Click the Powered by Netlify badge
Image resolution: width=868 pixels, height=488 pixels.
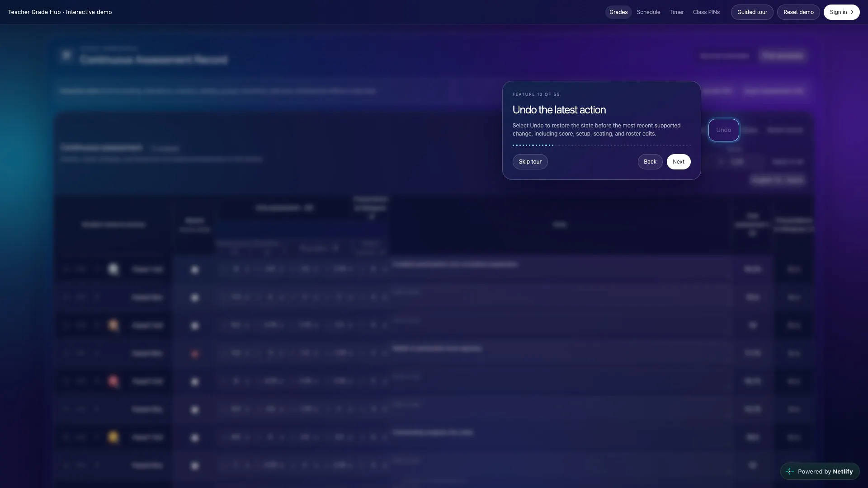click(x=820, y=471)
